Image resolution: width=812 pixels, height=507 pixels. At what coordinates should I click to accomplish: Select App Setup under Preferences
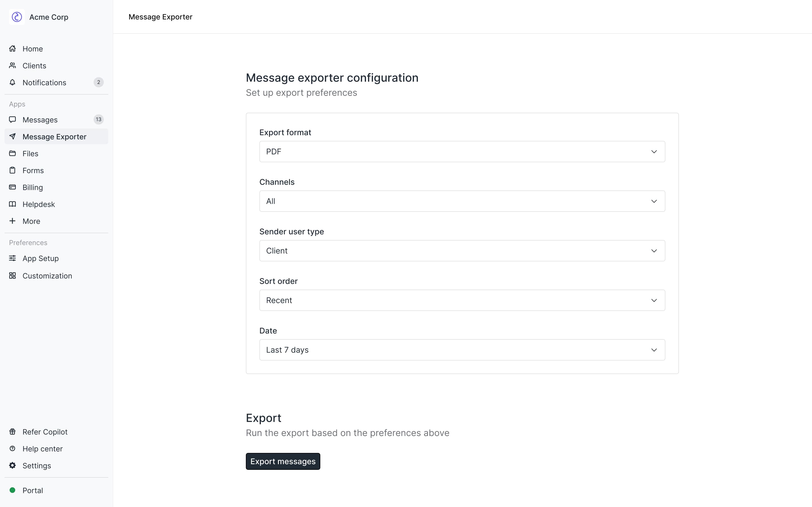[x=40, y=259]
